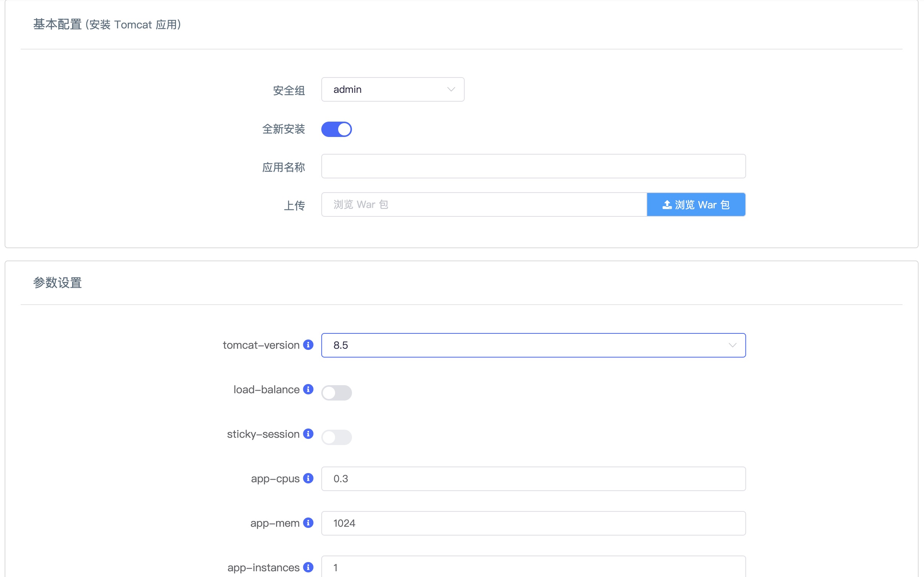Click the sticky-session info icon
This screenshot has height=577, width=924.
pos(308,434)
